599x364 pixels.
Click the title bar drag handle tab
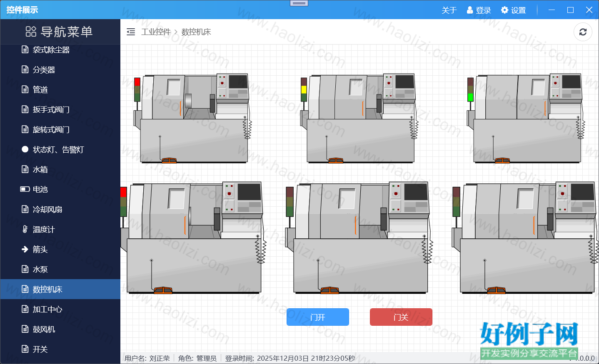299,3
